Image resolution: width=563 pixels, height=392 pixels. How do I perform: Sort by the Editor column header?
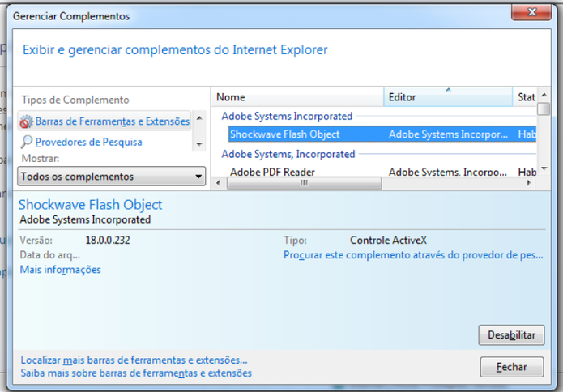coord(448,97)
